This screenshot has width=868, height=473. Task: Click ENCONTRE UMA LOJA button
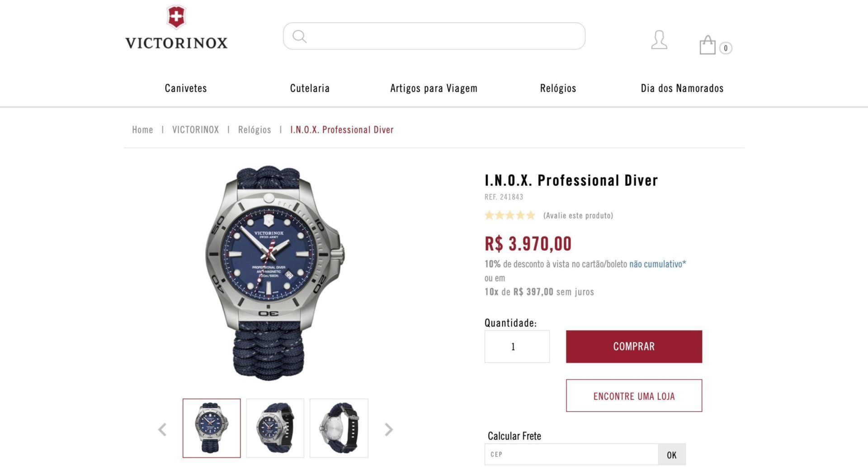[x=634, y=396]
